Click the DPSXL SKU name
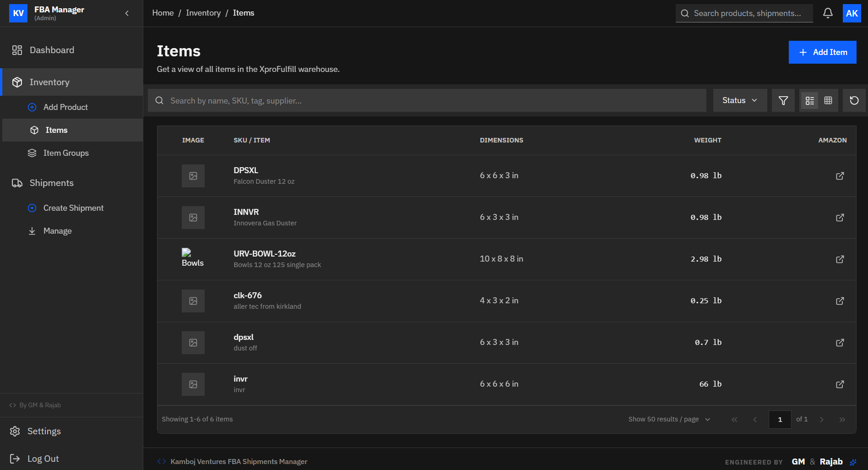The image size is (868, 470). point(246,170)
